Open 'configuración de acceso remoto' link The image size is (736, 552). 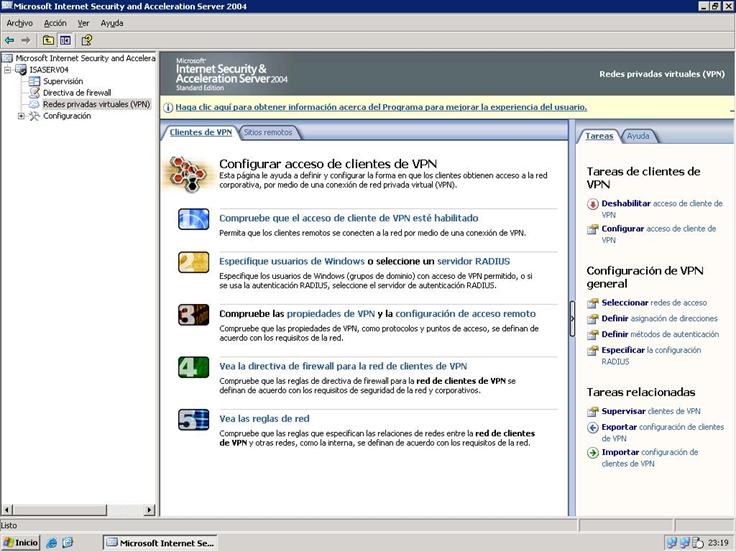(x=466, y=314)
